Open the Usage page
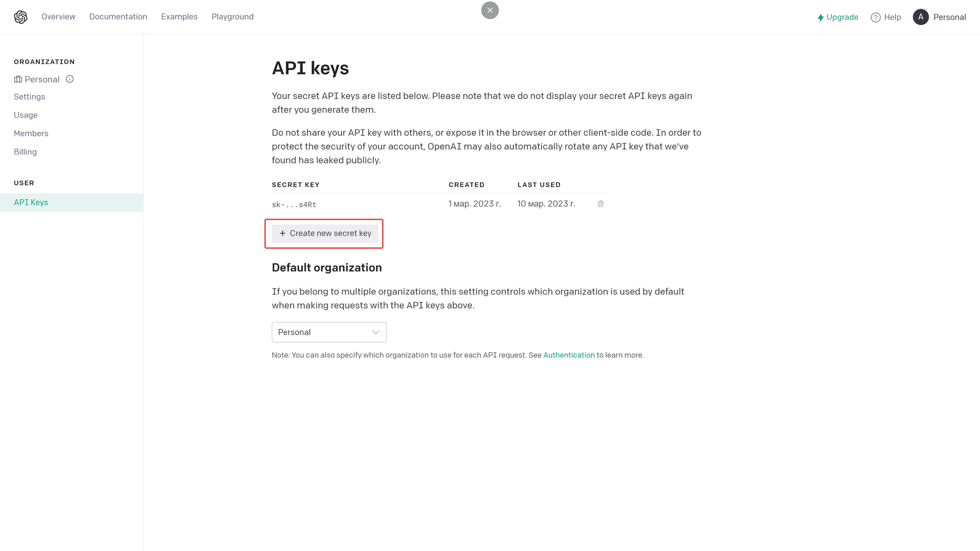Image resolution: width=980 pixels, height=551 pixels. click(x=26, y=115)
